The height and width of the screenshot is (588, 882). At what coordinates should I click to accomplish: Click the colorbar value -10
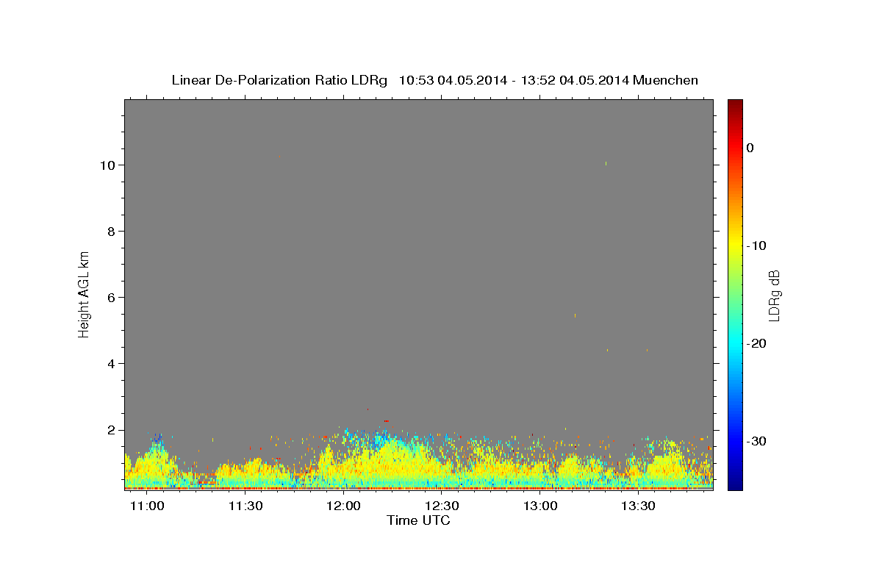point(757,245)
